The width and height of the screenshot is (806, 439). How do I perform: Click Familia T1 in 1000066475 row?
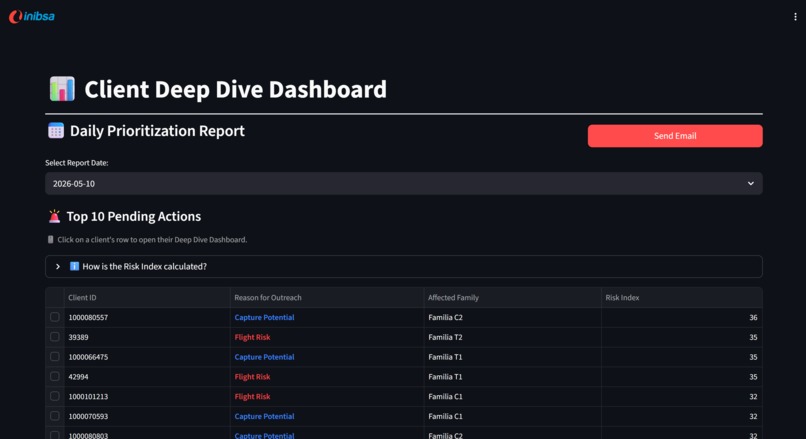[445, 357]
